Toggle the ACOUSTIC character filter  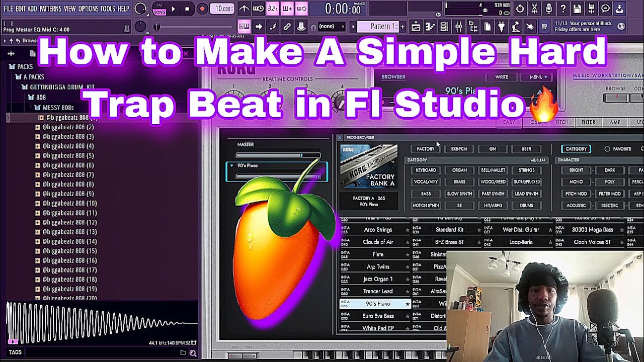(576, 205)
